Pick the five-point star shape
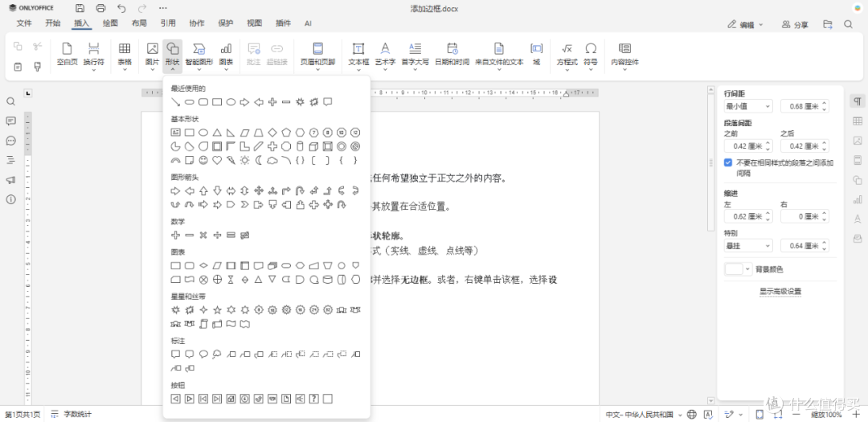 click(x=217, y=309)
